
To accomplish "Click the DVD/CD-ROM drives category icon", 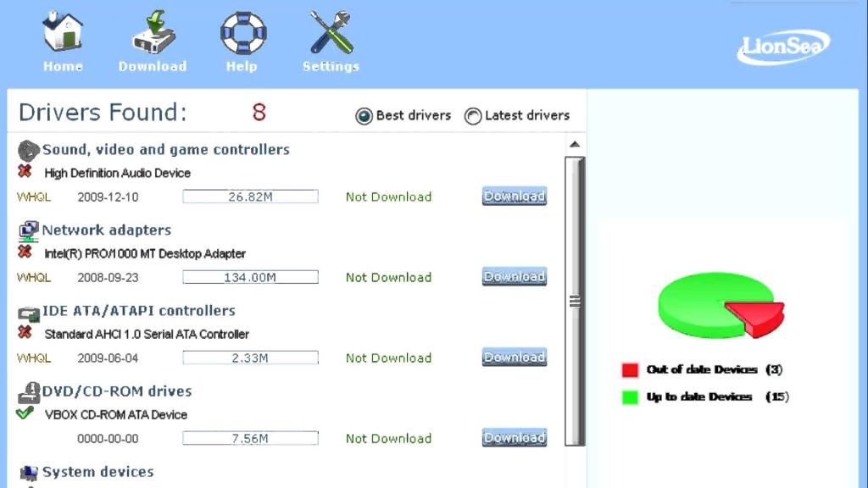I will [29, 391].
